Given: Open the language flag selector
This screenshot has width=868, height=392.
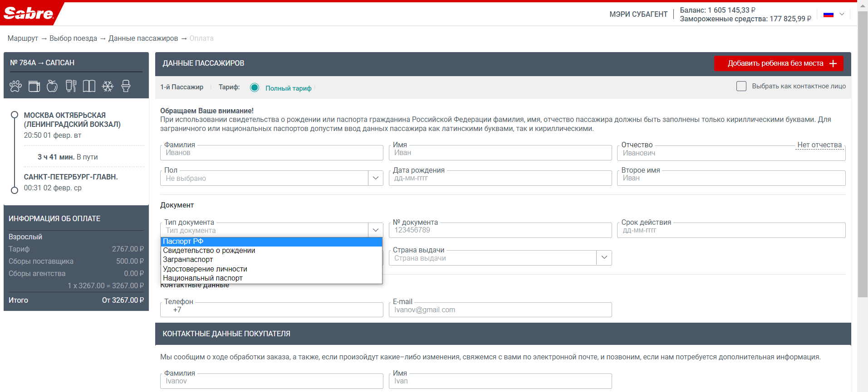Looking at the screenshot, I should pos(834,15).
